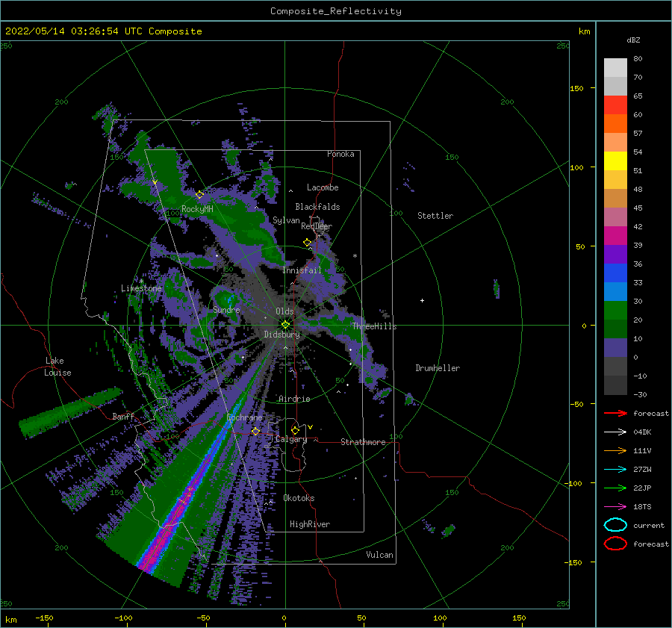
Task: Click the HighRiver town label
Action: coord(310,524)
